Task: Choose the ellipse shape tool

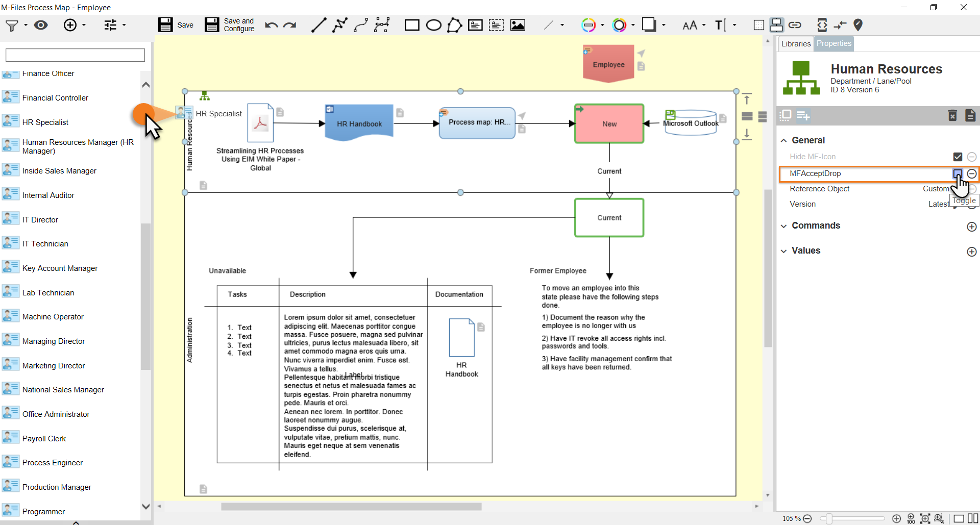Action: pos(433,25)
